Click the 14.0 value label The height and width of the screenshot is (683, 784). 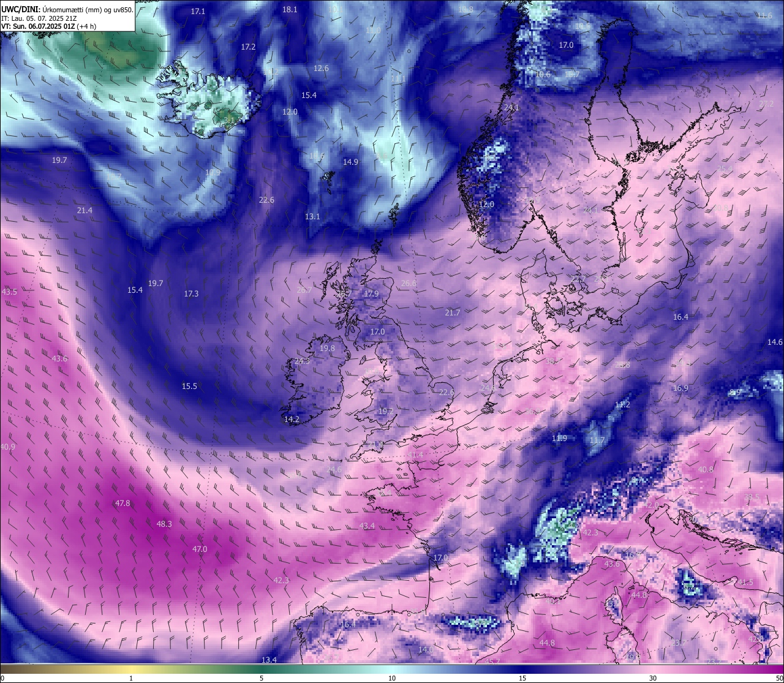tap(426, 649)
